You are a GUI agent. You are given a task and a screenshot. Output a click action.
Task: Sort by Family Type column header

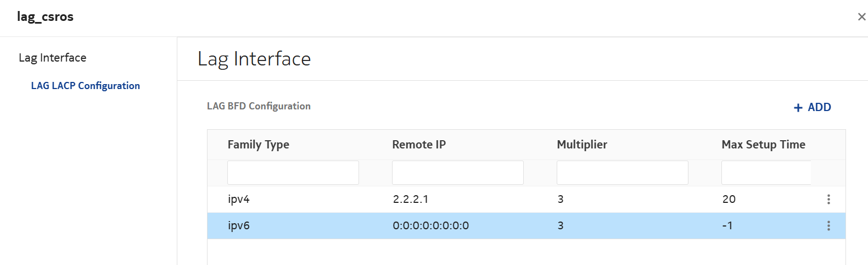pos(258,145)
